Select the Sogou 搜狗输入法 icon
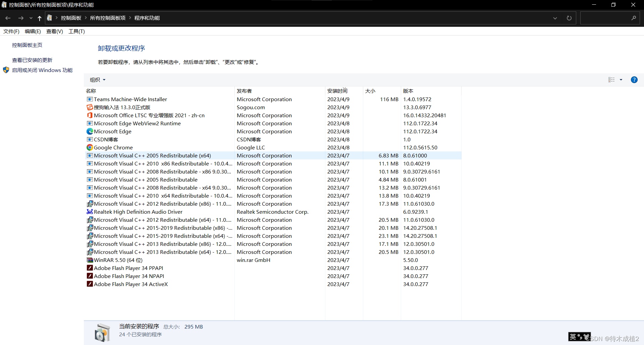The image size is (644, 345). [90, 107]
